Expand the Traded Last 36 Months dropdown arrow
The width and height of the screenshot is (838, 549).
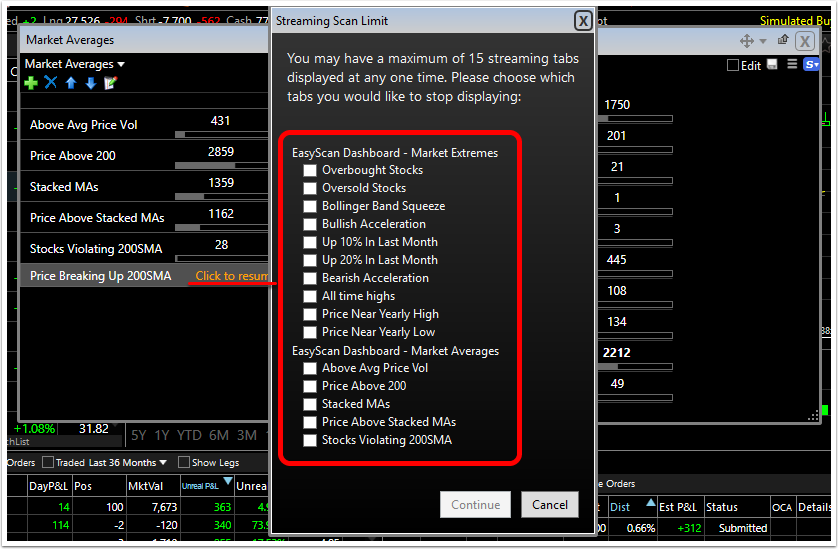pyautogui.click(x=163, y=462)
